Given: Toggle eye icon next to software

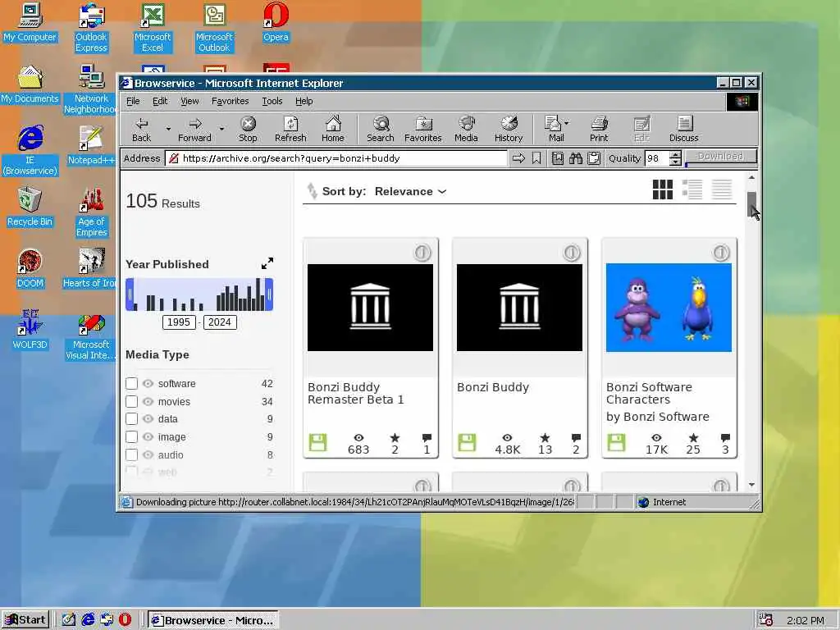Looking at the screenshot, I should (x=148, y=384).
